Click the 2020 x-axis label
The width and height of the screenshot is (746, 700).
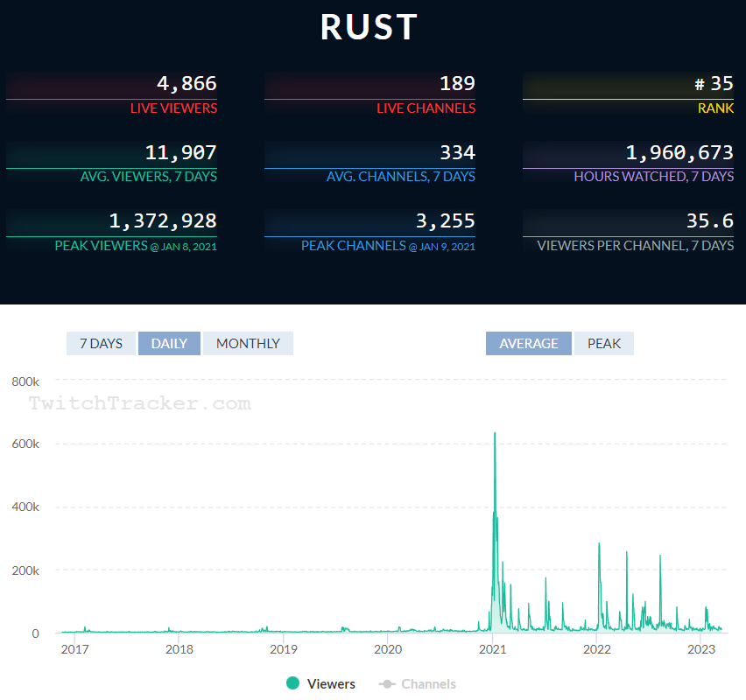[388, 649]
